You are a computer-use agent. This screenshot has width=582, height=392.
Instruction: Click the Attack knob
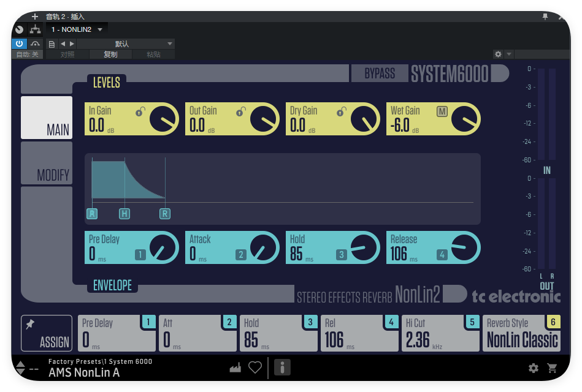tap(264, 247)
